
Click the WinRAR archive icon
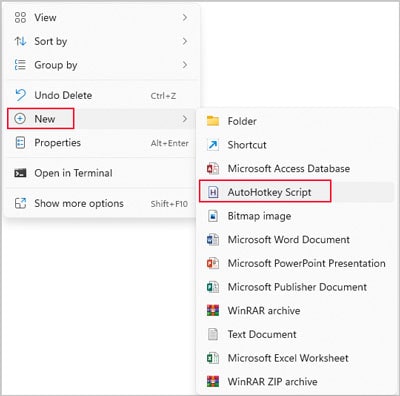[x=213, y=311]
